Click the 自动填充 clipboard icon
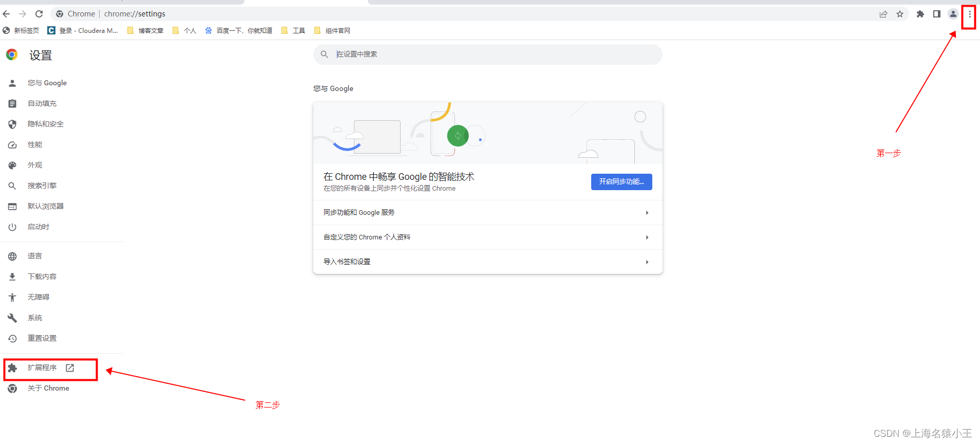The height and width of the screenshot is (443, 980). click(12, 104)
